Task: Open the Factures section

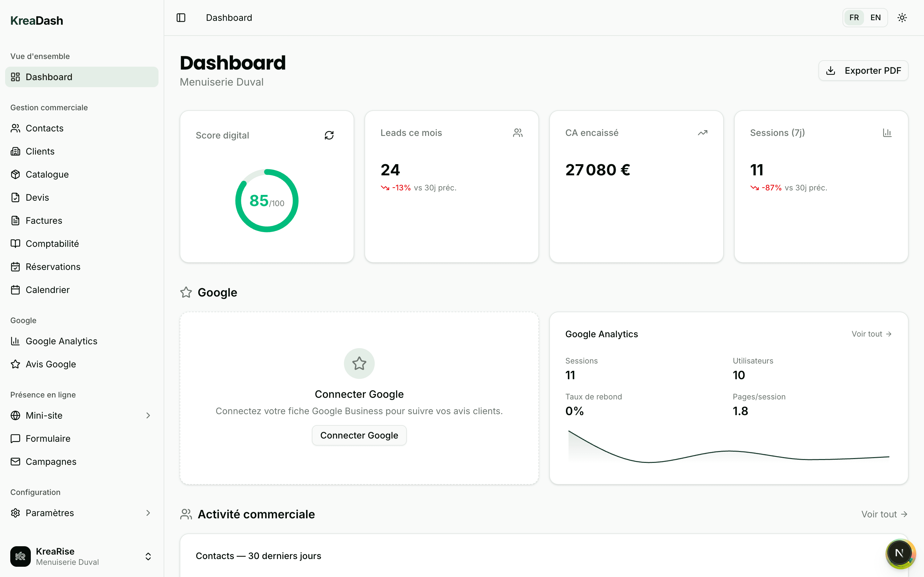Action: point(44,220)
